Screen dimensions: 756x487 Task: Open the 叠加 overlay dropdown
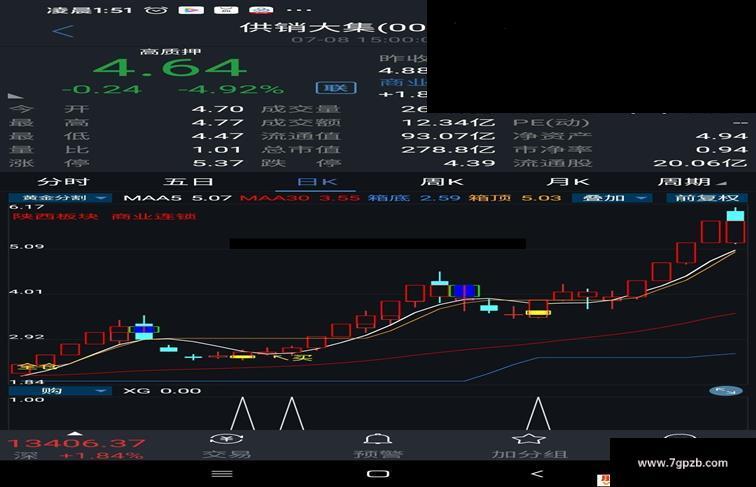point(612,198)
